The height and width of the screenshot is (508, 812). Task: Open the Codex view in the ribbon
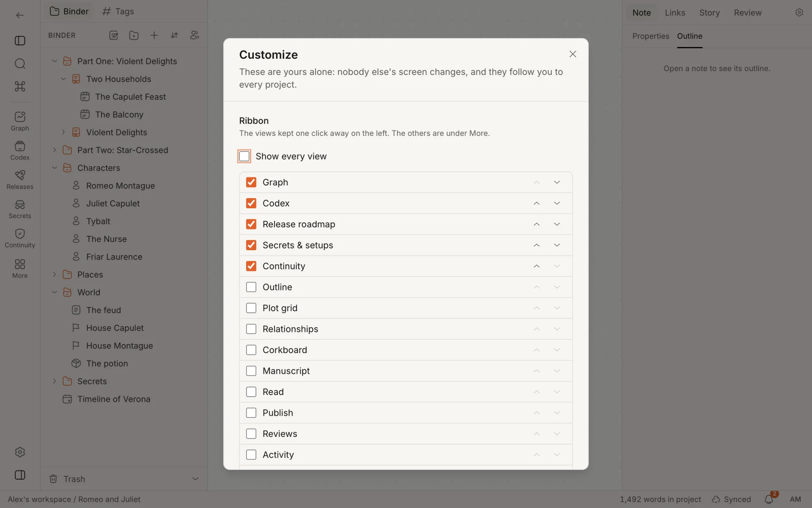point(20,151)
